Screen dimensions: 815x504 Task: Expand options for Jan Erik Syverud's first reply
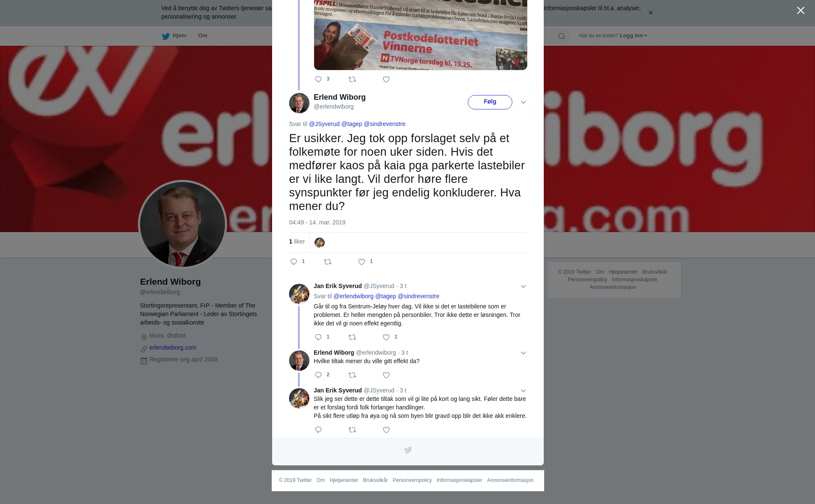click(x=523, y=286)
